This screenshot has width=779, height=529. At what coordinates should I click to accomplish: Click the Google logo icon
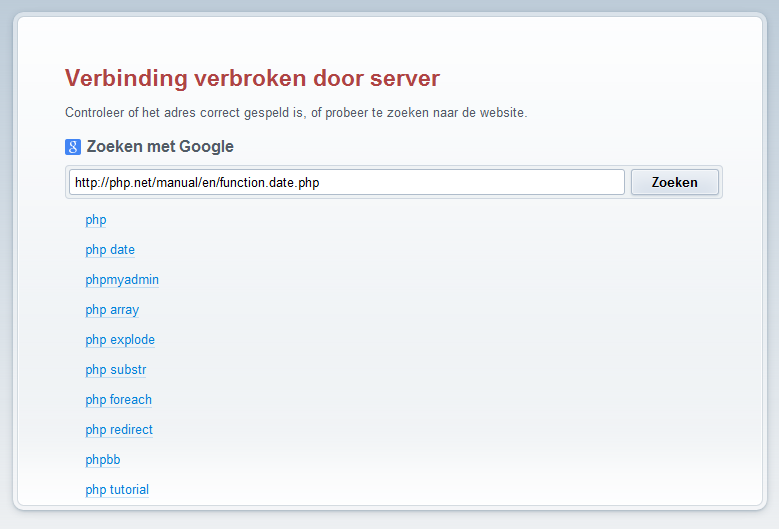pyautogui.click(x=73, y=147)
